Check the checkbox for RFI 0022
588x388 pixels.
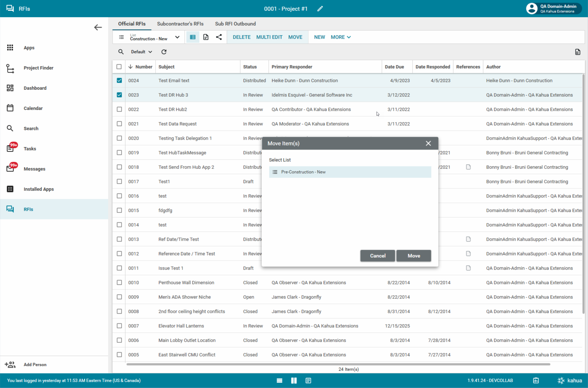[x=119, y=109]
